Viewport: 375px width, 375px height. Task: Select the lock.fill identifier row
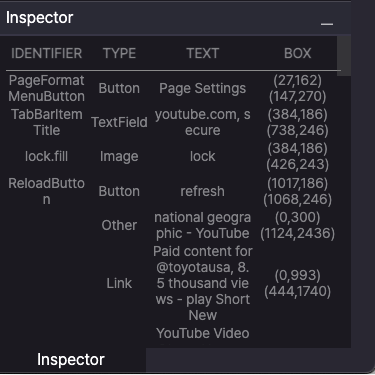click(172, 156)
